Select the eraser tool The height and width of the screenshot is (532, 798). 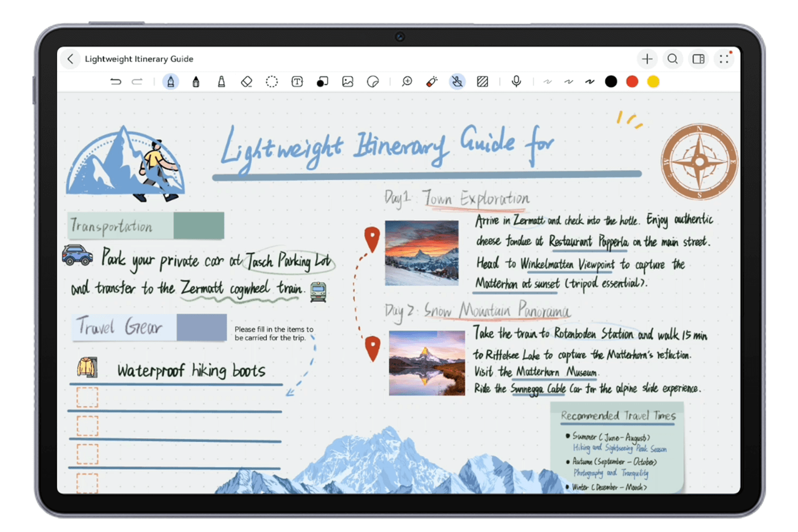(246, 82)
